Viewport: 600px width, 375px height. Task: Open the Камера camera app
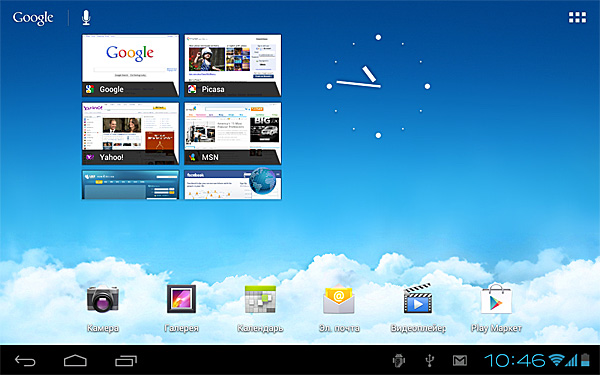(103, 308)
